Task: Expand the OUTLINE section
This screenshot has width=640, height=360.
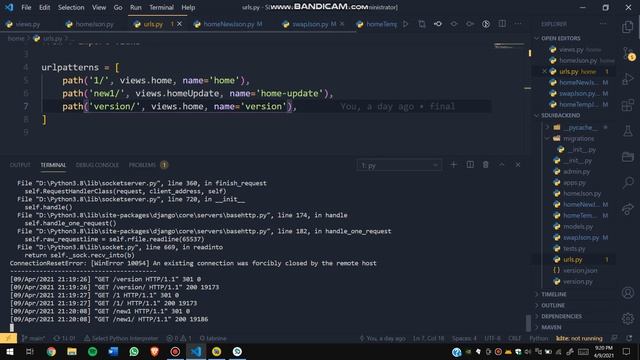Action: tap(553, 305)
